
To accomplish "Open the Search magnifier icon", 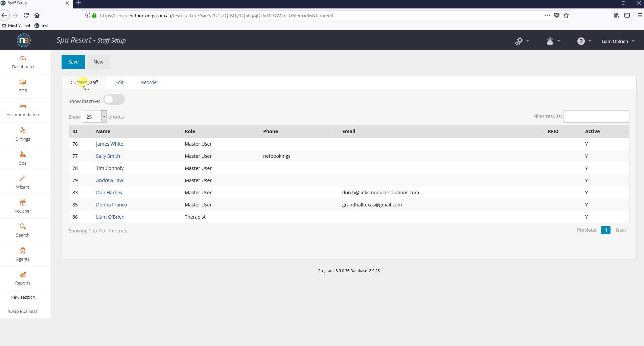I will coord(23,226).
